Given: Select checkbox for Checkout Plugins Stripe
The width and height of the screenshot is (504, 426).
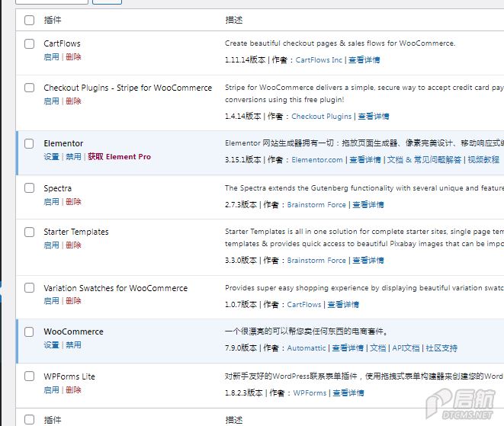Looking at the screenshot, I should click(29, 88).
